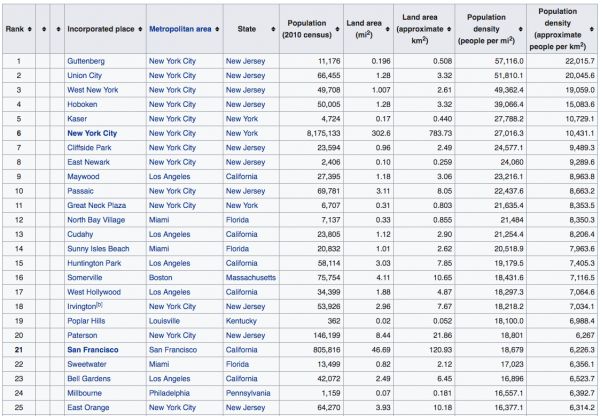Select population value 805,816

tap(326, 350)
